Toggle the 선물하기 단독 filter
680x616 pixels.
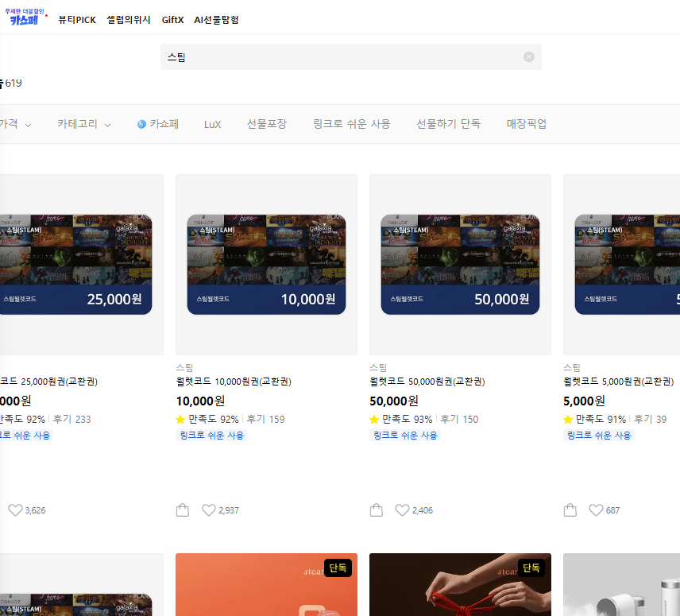tap(448, 124)
